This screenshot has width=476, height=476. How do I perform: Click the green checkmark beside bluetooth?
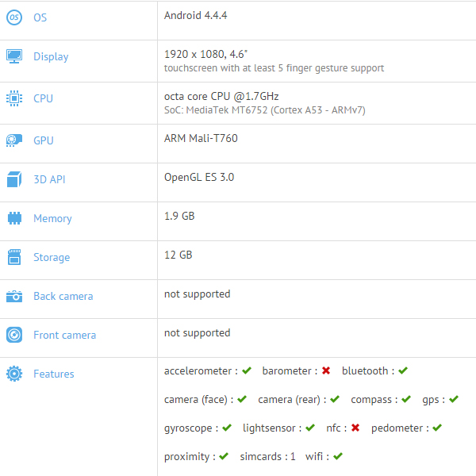coord(403,370)
